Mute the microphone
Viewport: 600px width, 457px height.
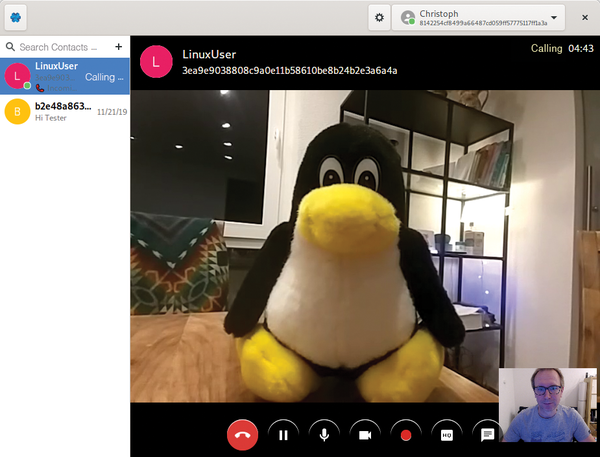(x=324, y=435)
